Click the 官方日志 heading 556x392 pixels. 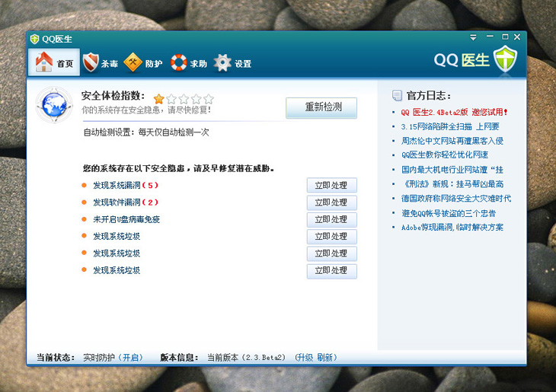tap(428, 95)
